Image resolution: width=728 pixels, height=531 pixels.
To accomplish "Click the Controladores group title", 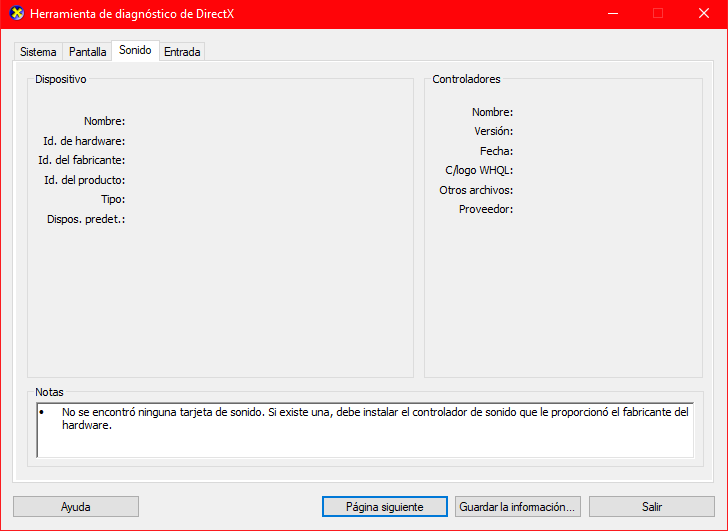I will [x=466, y=79].
